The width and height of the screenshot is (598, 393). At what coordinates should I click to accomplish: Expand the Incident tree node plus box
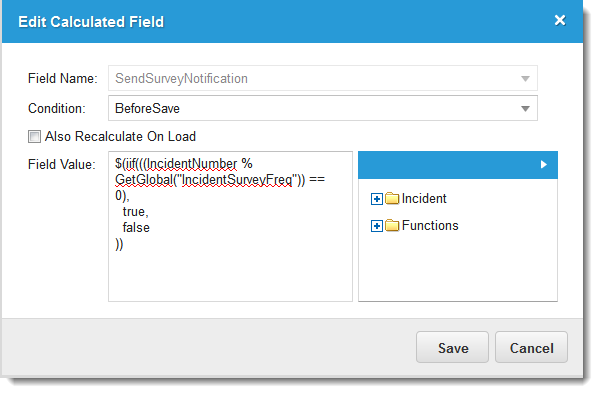point(376,199)
